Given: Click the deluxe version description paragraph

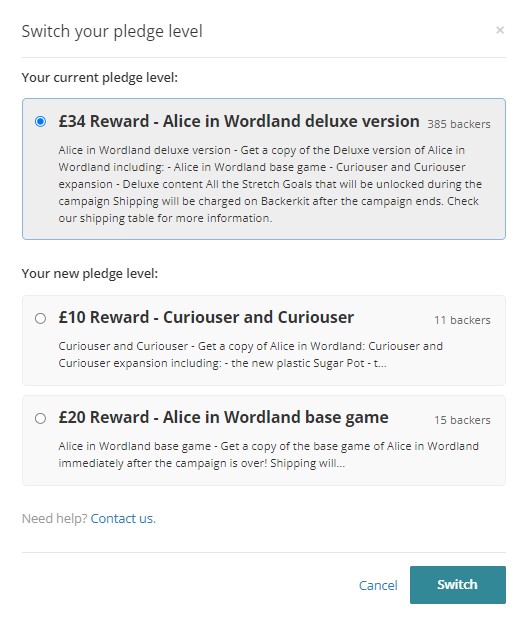Looking at the screenshot, I should pyautogui.click(x=270, y=184).
